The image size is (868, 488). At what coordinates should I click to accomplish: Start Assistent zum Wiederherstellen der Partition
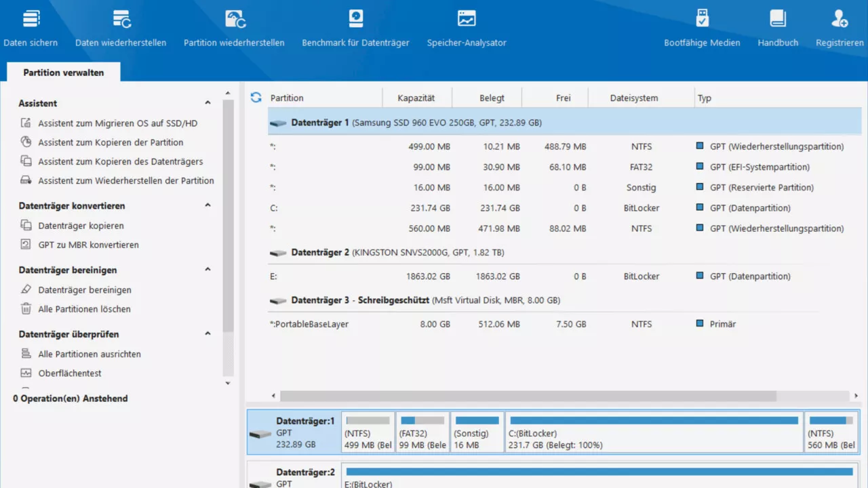pyautogui.click(x=126, y=180)
